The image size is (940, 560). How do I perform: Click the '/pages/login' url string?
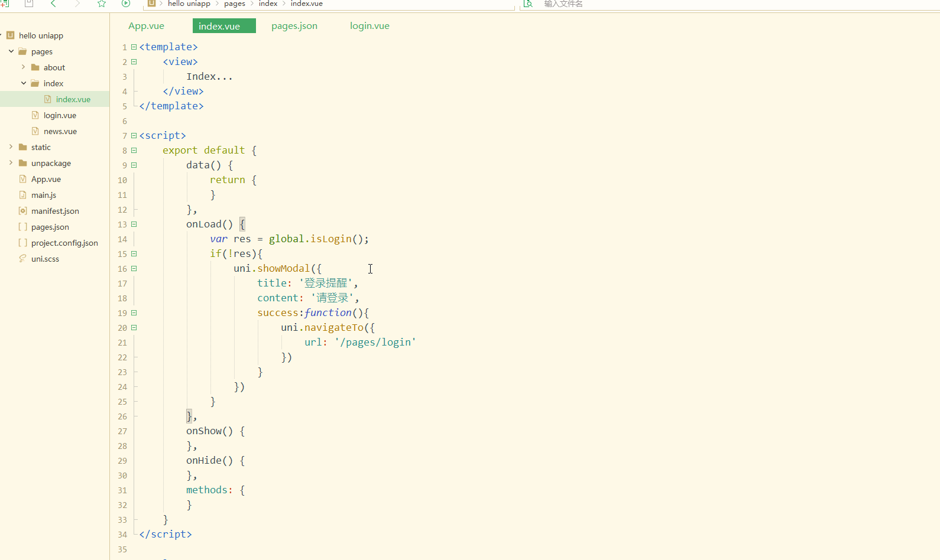pos(375,342)
